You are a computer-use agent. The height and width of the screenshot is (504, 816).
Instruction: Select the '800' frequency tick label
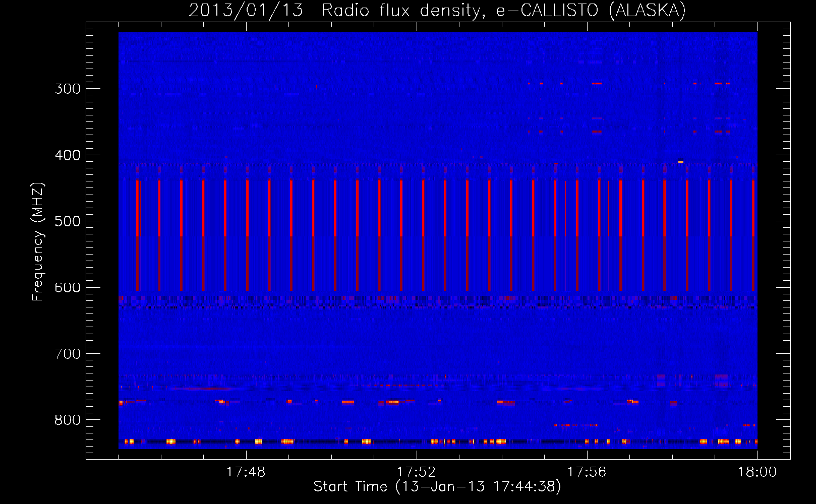68,420
